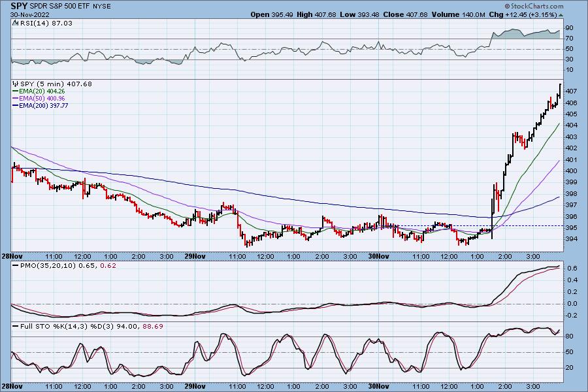Click the black line marker before PMO(35,20,10)
Image resolution: width=588 pixels, height=392 pixels.
pyautogui.click(x=16, y=266)
